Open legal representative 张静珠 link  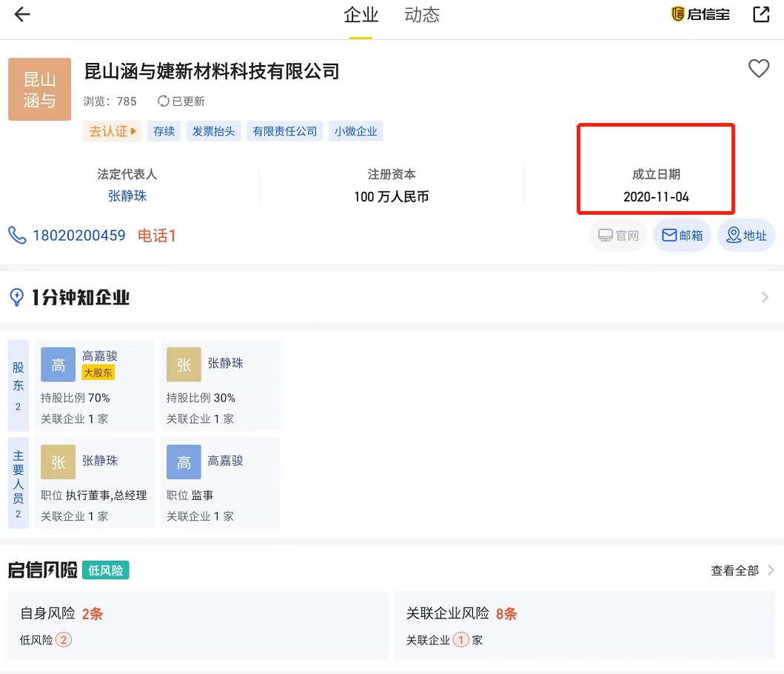[127, 196]
